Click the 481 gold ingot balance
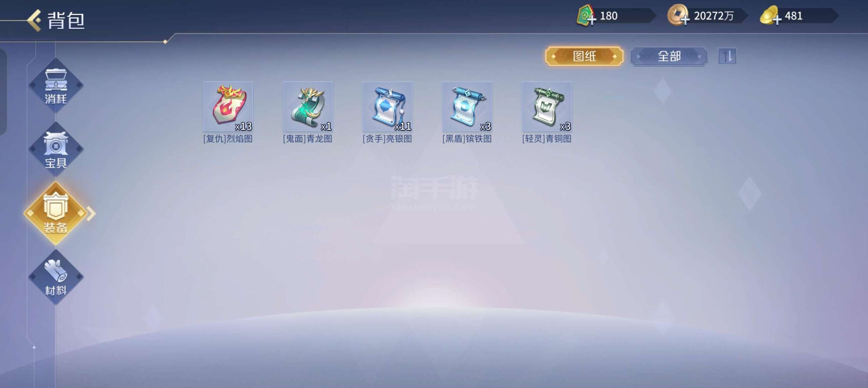This screenshot has height=388, width=868. [793, 16]
